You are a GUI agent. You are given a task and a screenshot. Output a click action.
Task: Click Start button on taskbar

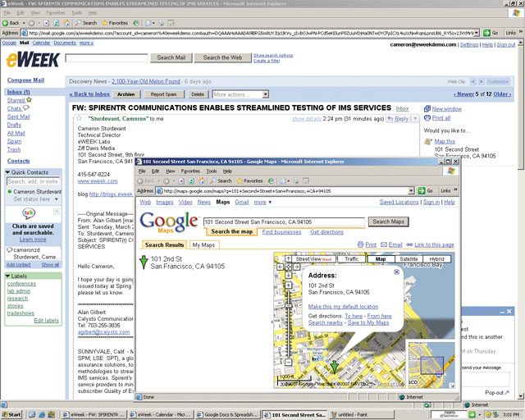pyautogui.click(x=11, y=414)
